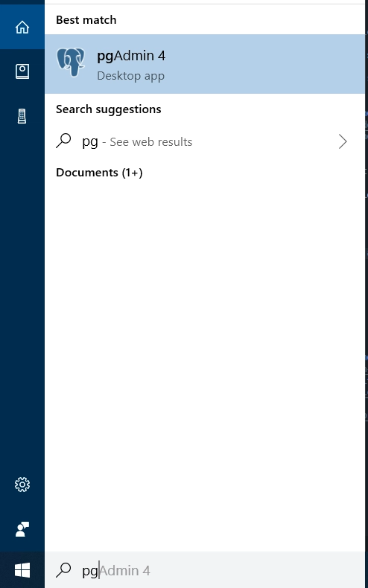Viewport: 368px width, 588px height.
Task: Focus the search input field with 'pg'
Action: click(205, 570)
